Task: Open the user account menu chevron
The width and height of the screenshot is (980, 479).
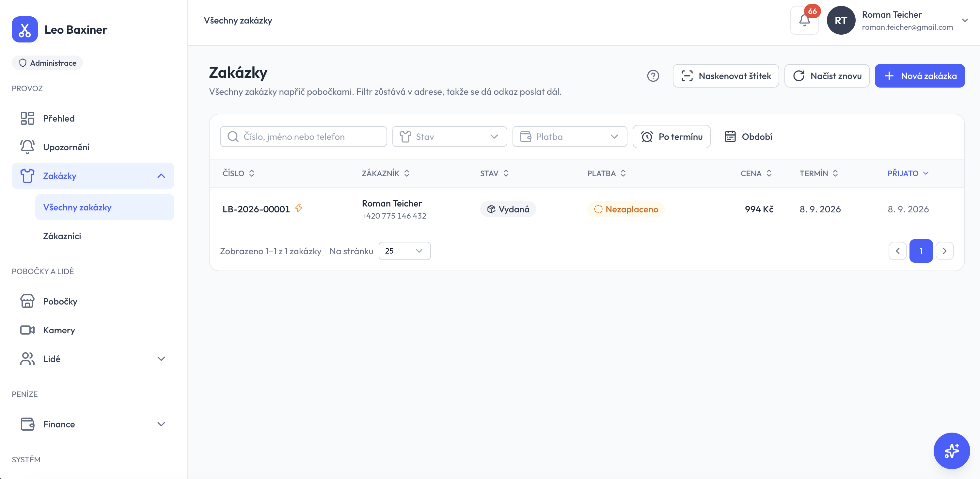Action: (965, 20)
